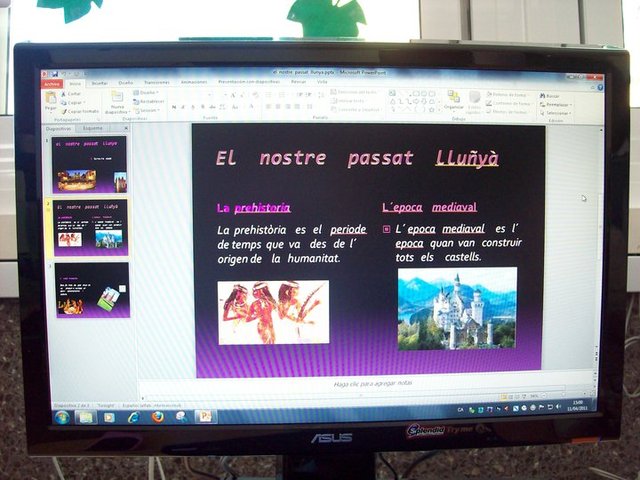Click the castle picture on the slide
Screen dimensions: 640x480
457,309
